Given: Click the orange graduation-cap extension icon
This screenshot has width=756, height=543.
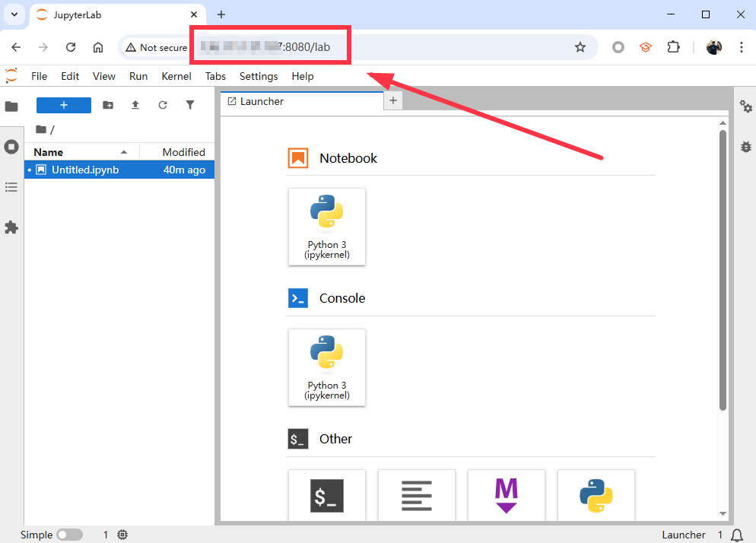Looking at the screenshot, I should (x=646, y=47).
